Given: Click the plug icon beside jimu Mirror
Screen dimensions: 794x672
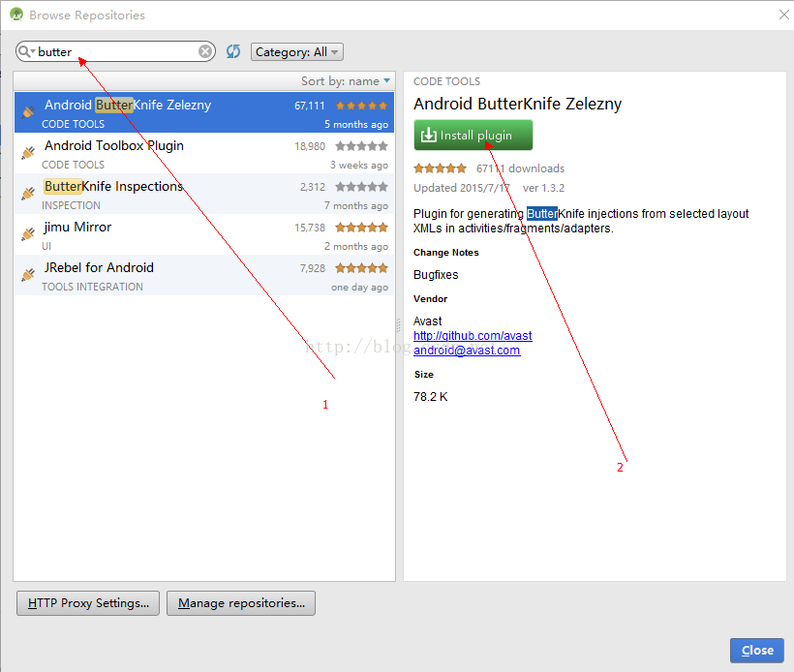Looking at the screenshot, I should click(28, 234).
